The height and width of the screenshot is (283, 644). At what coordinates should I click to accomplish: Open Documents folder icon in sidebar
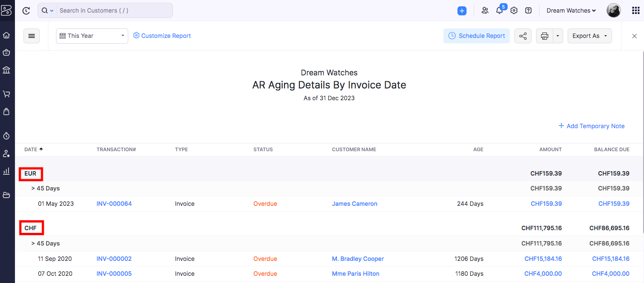6,195
